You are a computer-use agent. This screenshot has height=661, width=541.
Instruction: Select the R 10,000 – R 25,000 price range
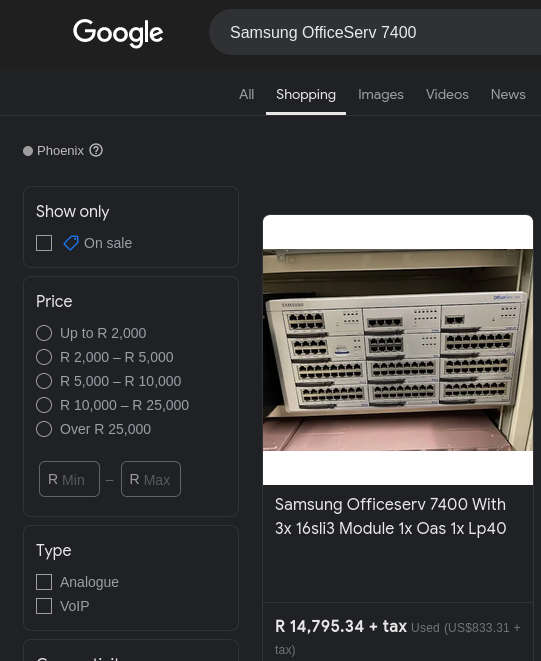pyautogui.click(x=44, y=405)
